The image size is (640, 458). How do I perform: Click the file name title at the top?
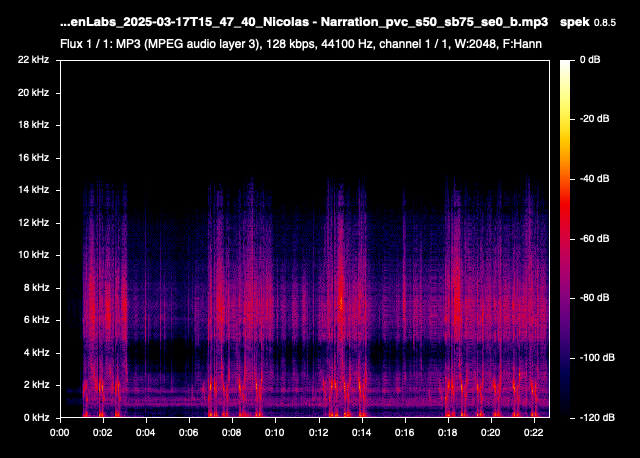point(304,21)
